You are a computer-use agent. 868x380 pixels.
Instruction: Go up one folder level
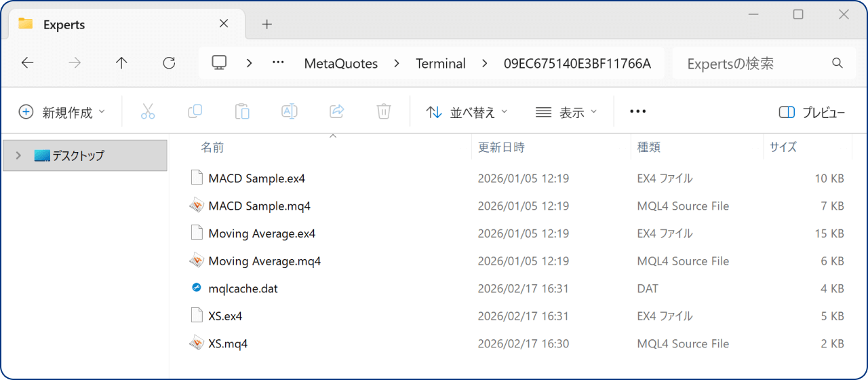click(121, 63)
